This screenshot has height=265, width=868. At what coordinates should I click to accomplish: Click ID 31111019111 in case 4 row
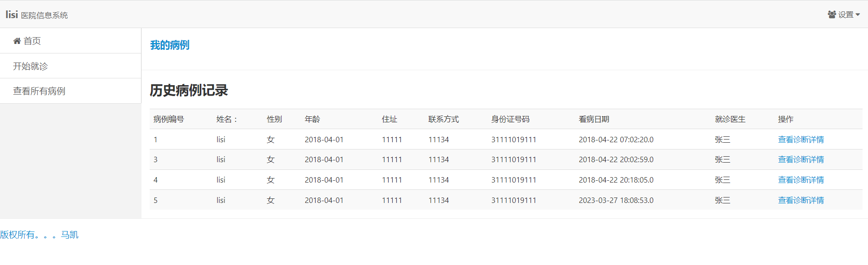[514, 180]
